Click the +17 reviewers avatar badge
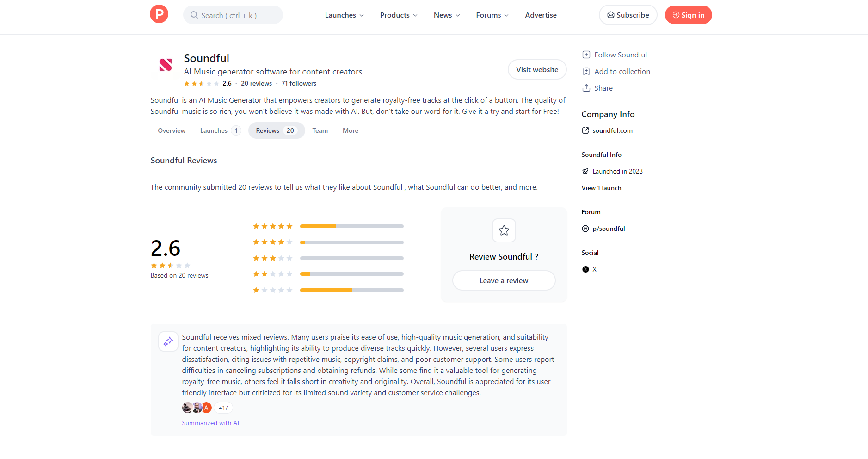 tap(223, 408)
